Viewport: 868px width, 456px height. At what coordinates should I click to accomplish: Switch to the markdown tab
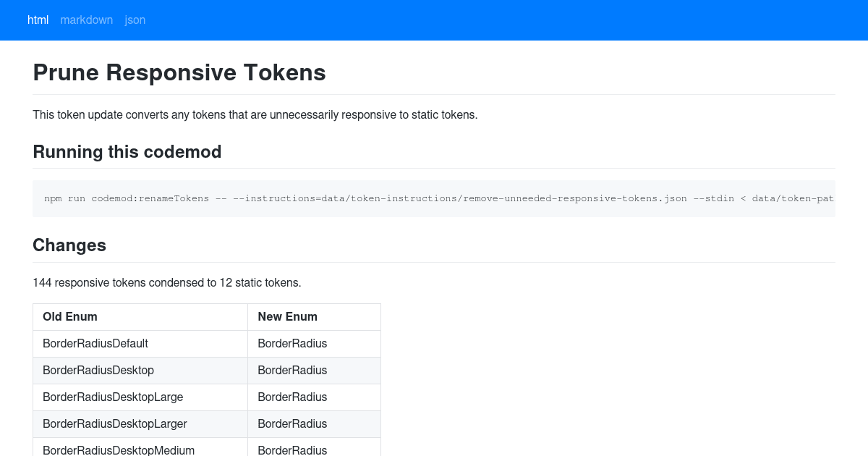pos(87,20)
